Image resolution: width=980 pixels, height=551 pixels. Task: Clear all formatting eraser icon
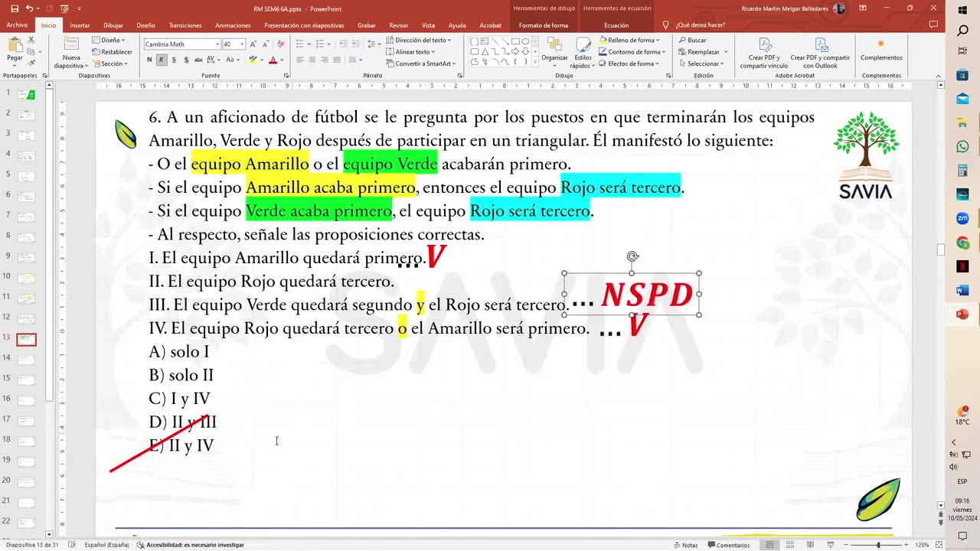click(280, 44)
